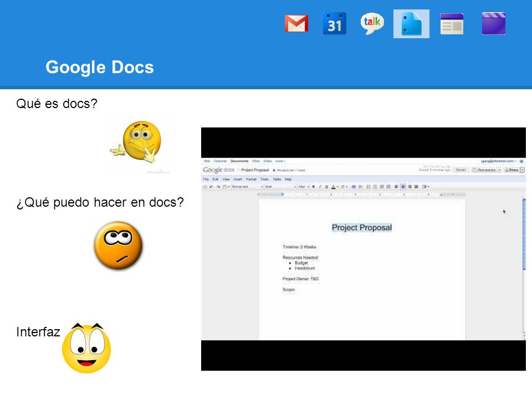Toggle justify alignment in the toolbar
This screenshot has height=399, width=532.
click(416, 187)
